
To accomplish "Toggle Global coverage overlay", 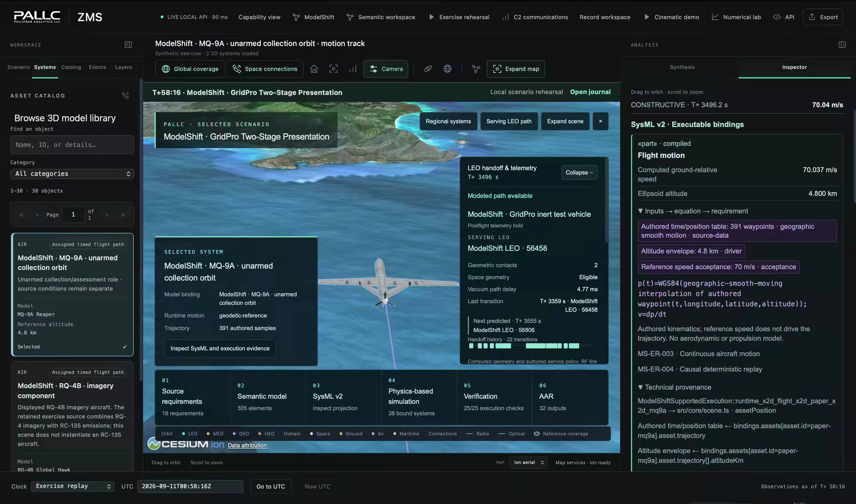I will coord(190,69).
